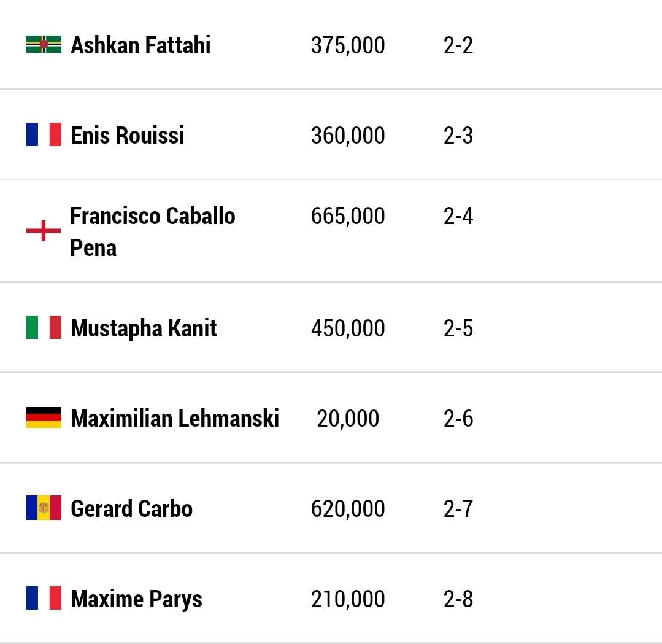This screenshot has width=662, height=644.
Task: Select Maxime Parys in the list
Action: (x=136, y=599)
